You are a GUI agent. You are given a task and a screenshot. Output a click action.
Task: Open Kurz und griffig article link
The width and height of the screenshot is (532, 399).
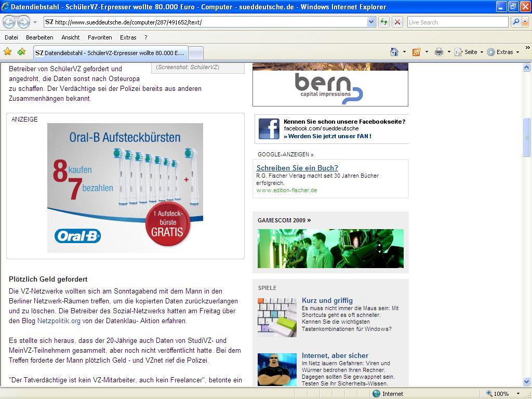pos(327,300)
